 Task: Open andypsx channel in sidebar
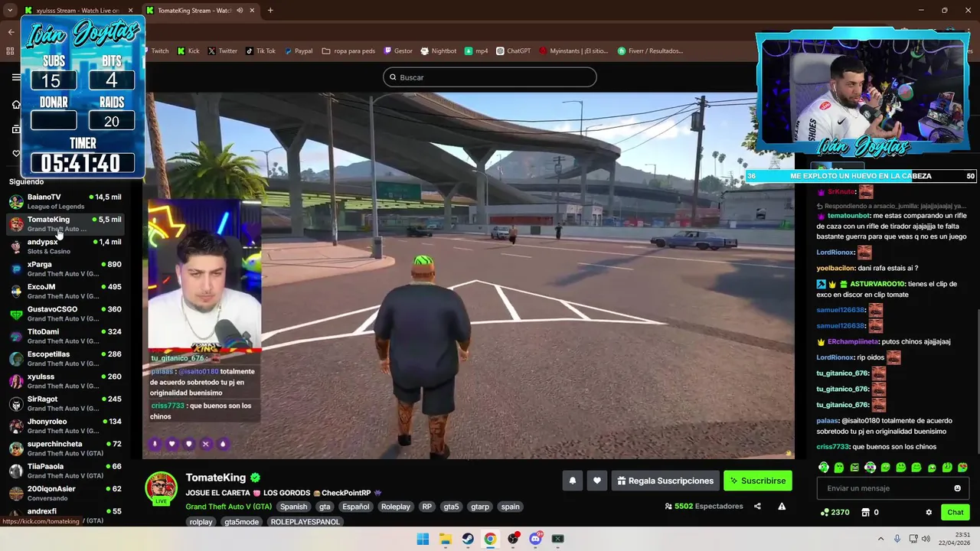click(65, 246)
